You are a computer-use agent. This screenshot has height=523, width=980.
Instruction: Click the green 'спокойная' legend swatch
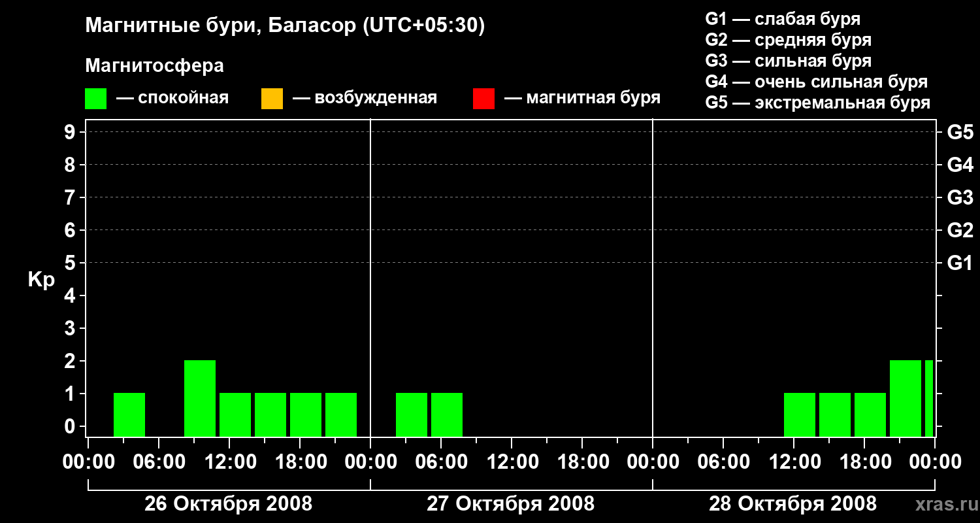point(95,99)
